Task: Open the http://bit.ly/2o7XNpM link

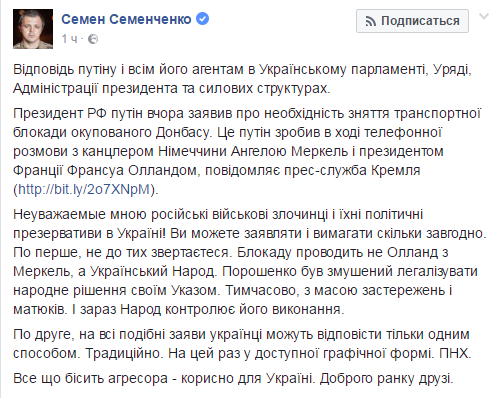Action: (x=84, y=189)
